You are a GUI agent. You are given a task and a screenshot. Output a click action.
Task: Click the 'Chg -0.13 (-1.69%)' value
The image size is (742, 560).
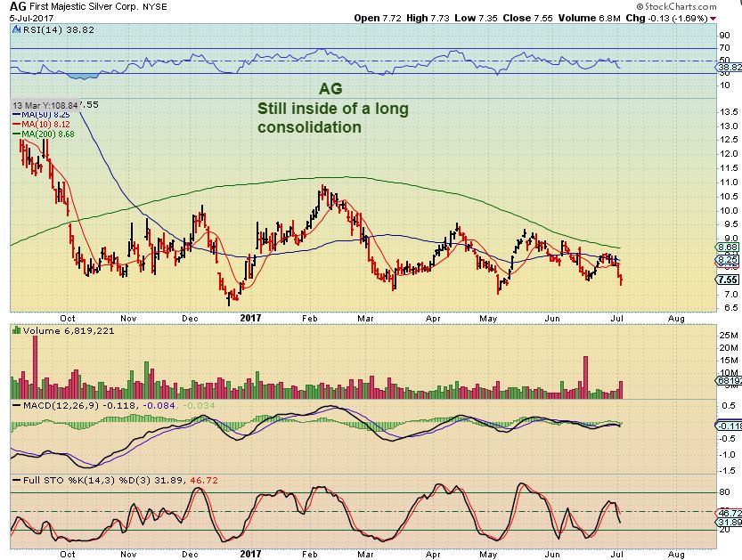(666, 18)
